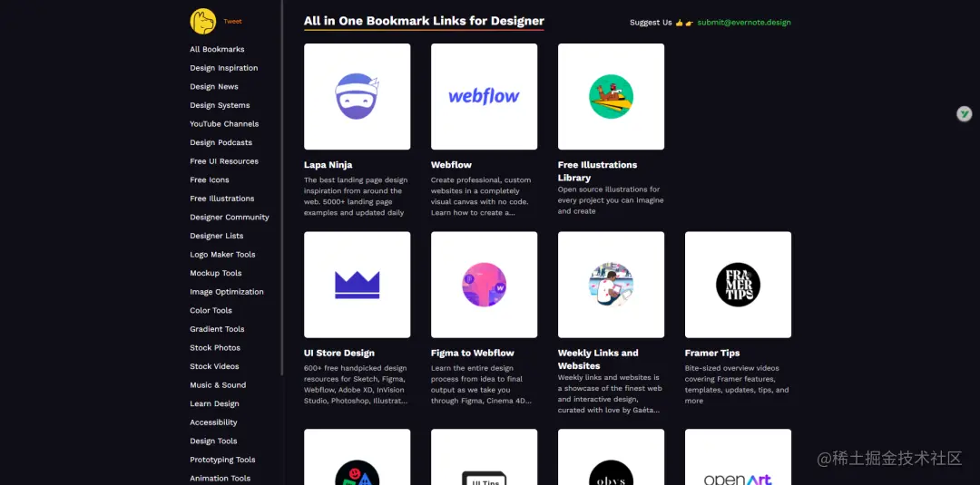Select Accessibility in the sidebar
The width and height of the screenshot is (980, 485).
tap(213, 422)
